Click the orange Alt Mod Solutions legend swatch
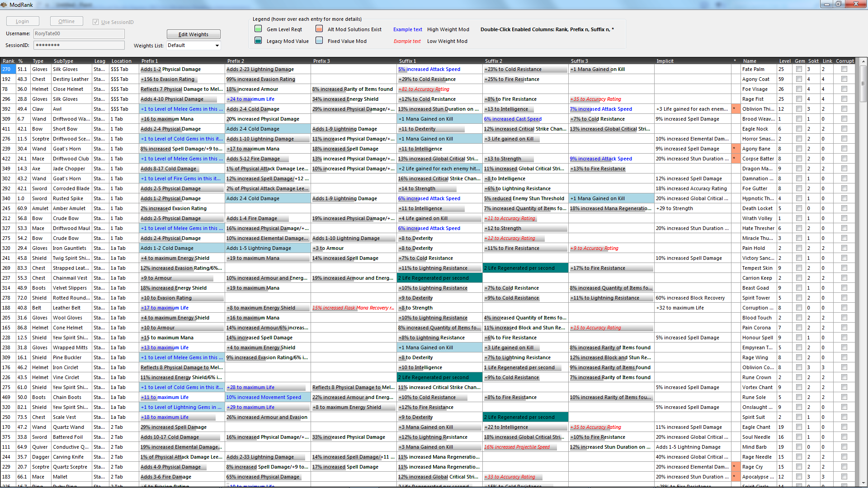The image size is (868, 488). pyautogui.click(x=319, y=29)
